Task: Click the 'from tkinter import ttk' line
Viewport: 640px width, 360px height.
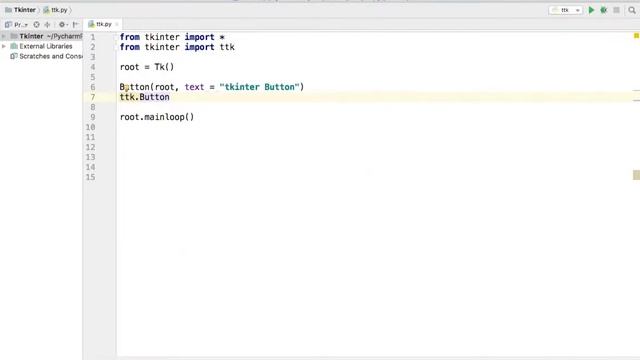Action: point(177,47)
